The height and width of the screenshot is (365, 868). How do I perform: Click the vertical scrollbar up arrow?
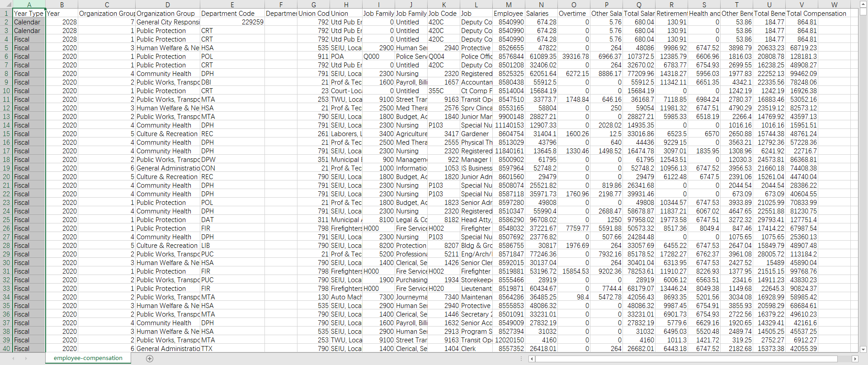pyautogui.click(x=863, y=4)
